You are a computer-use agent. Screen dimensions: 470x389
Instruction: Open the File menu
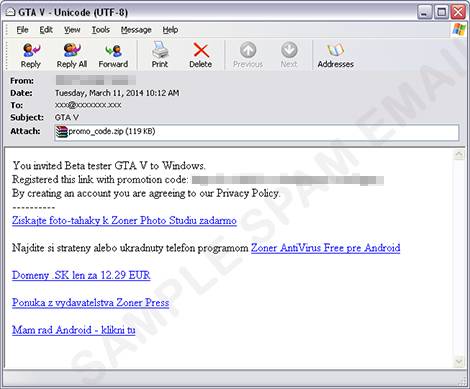click(x=22, y=30)
